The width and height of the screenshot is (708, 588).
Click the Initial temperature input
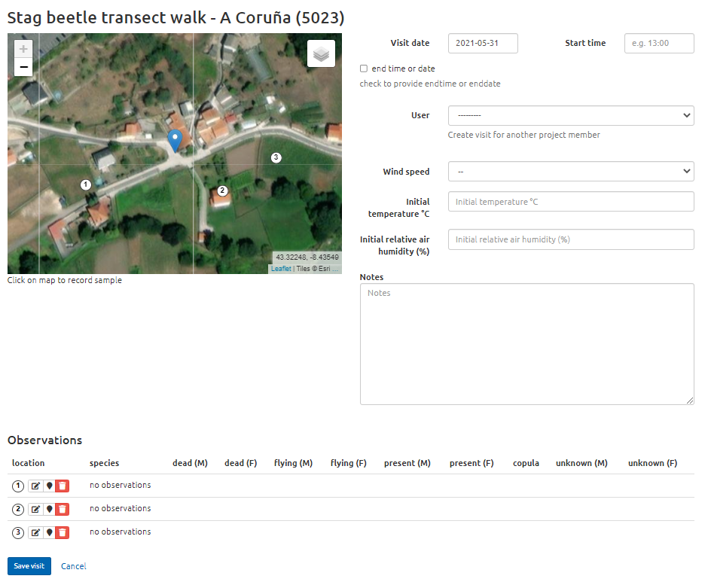[571, 202]
